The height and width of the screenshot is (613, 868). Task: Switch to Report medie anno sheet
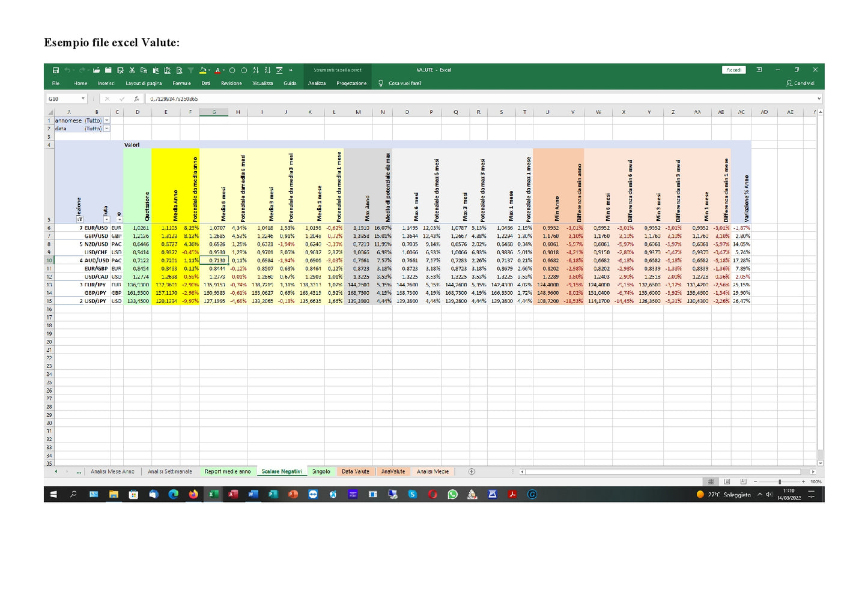tap(228, 472)
